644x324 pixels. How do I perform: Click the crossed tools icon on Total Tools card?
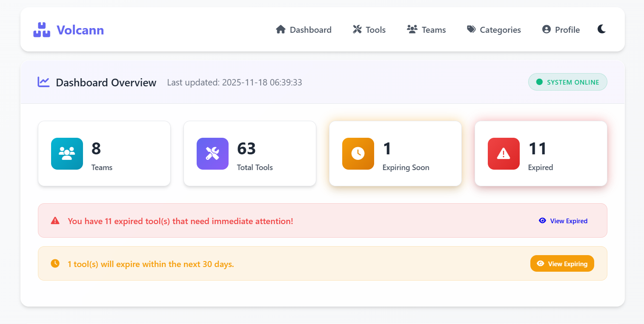(x=212, y=153)
